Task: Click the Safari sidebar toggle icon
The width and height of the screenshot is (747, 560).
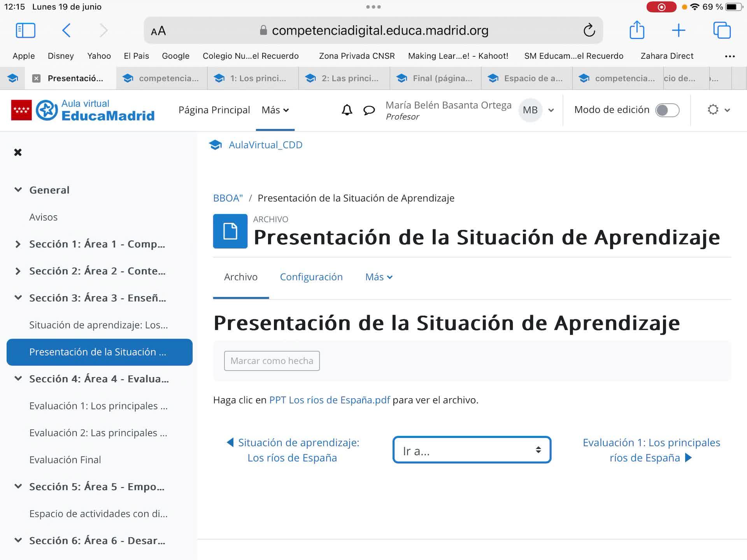Action: click(x=26, y=30)
